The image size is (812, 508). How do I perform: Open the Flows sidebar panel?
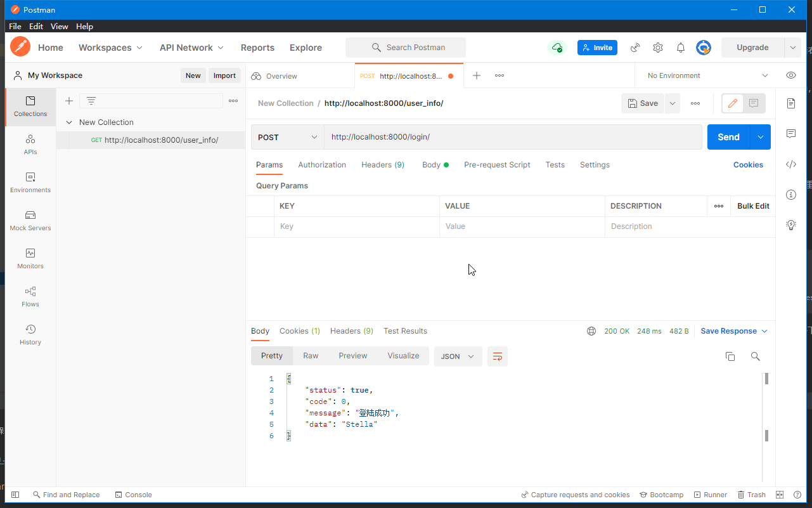30,297
